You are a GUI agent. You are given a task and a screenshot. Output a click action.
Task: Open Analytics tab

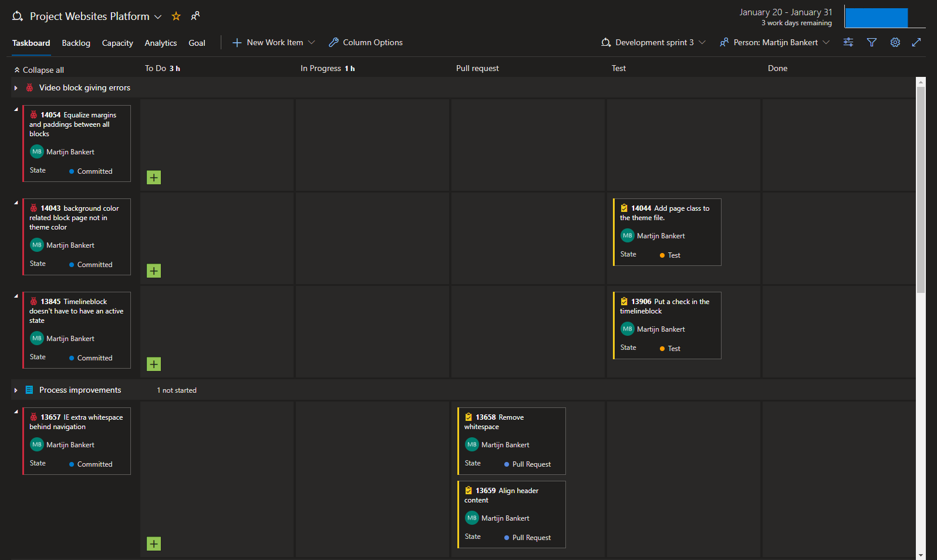pyautogui.click(x=161, y=43)
